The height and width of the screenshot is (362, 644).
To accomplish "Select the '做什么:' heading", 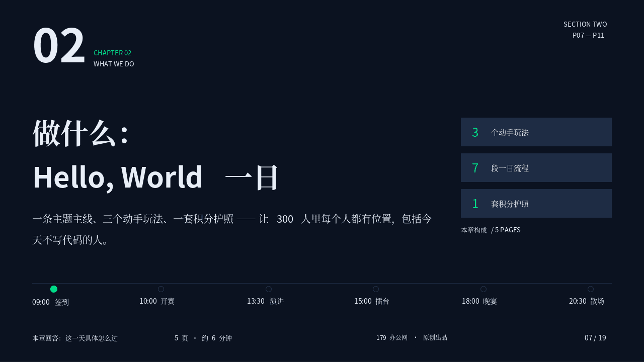I will click(80, 133).
